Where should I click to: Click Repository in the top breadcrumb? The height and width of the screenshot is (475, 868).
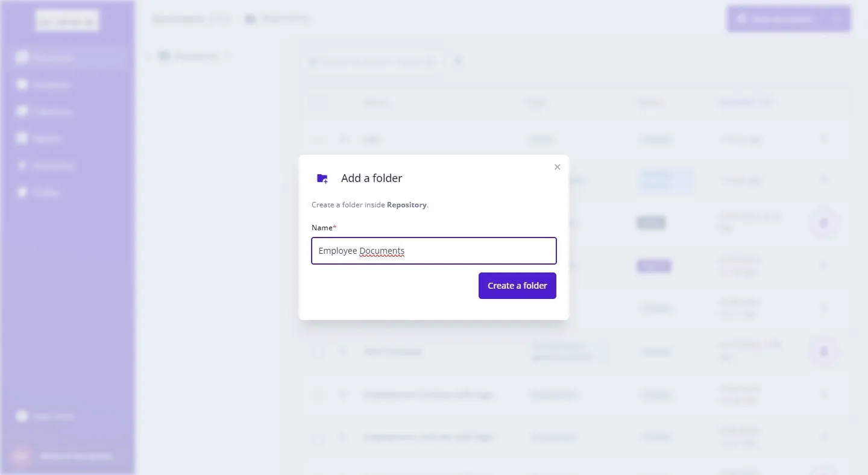[286, 19]
